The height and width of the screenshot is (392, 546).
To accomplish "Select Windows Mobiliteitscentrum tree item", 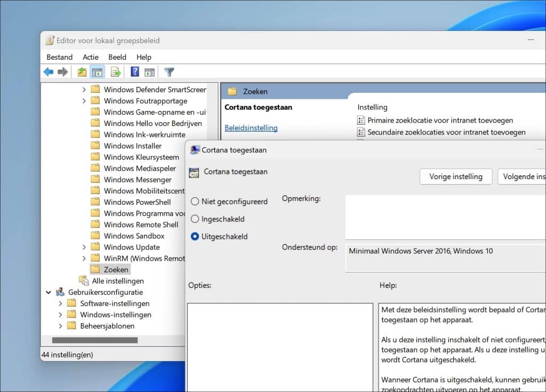I will click(x=144, y=190).
